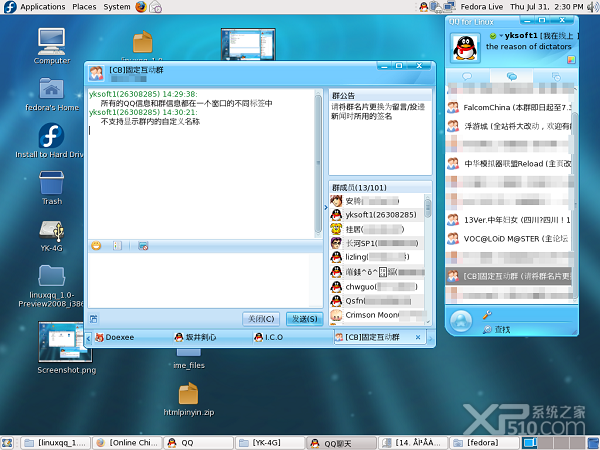Image resolution: width=600 pixels, height=450 pixels.
Task: Click the font settings icon in chat toolbar
Action: [117, 246]
